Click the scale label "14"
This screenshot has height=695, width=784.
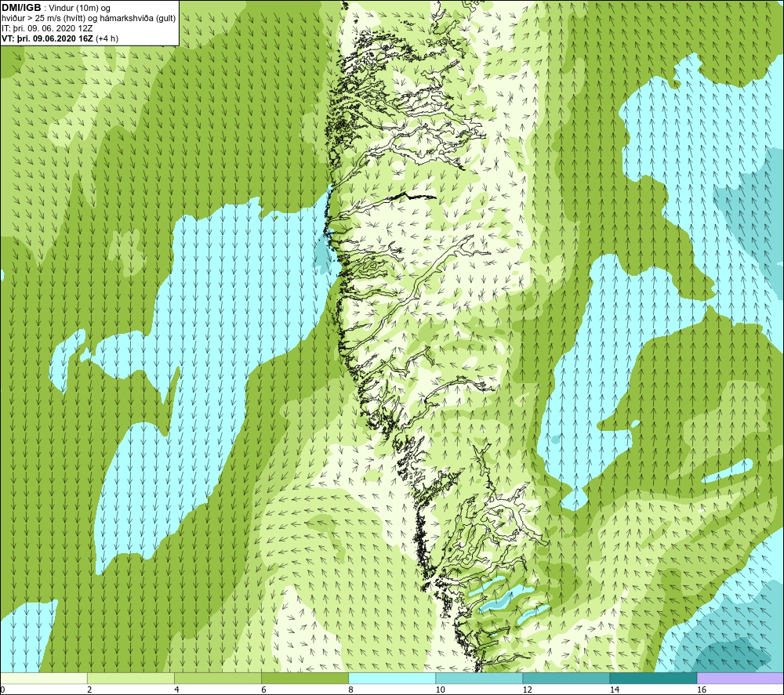pos(614,690)
